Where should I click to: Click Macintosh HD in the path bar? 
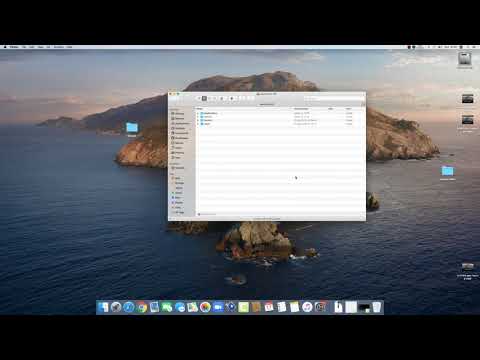(207, 214)
